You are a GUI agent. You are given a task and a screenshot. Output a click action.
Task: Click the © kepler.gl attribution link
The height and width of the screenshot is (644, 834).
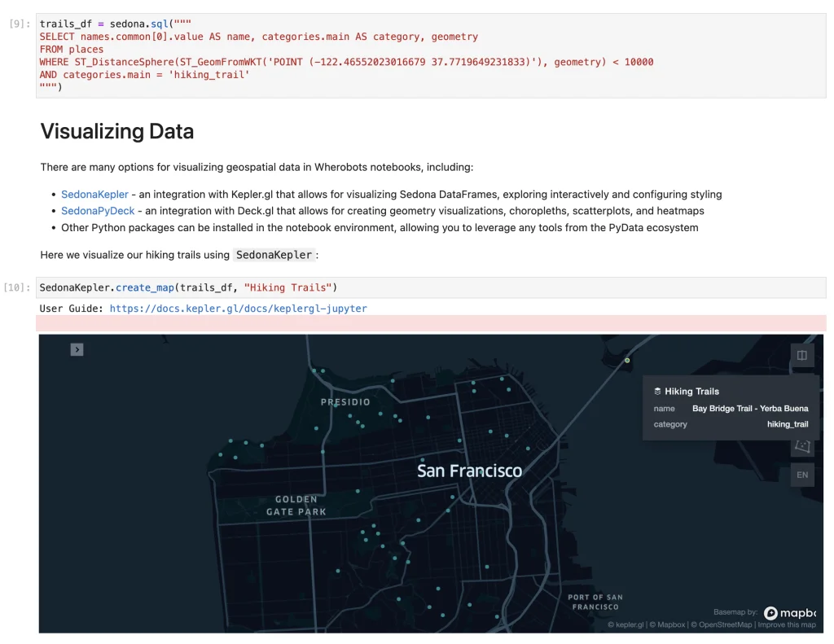pyautogui.click(x=625, y=624)
